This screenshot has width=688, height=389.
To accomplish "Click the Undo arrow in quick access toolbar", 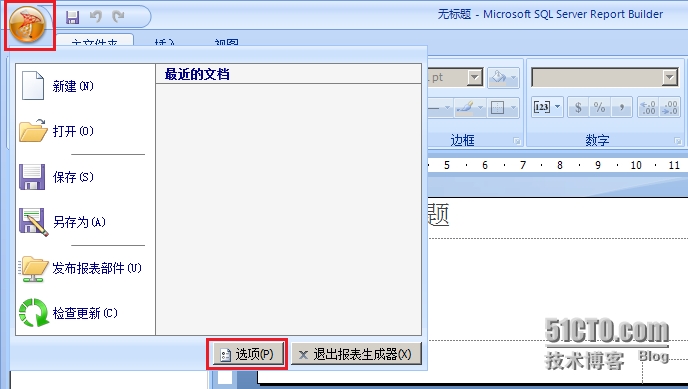I will (96, 17).
